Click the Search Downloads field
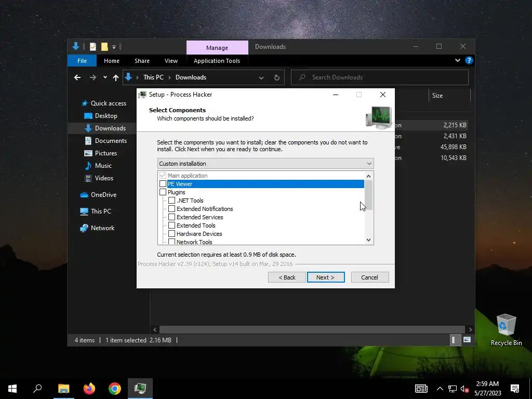 380,77
